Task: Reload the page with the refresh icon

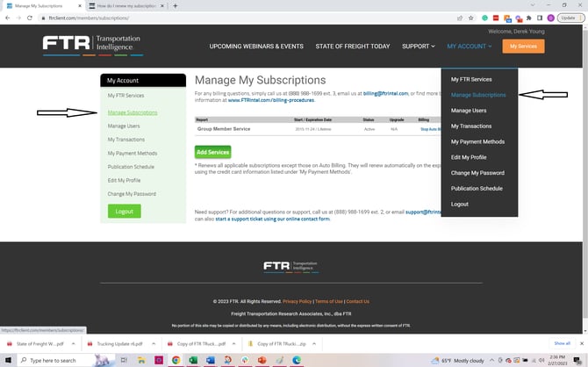Action: [30, 18]
